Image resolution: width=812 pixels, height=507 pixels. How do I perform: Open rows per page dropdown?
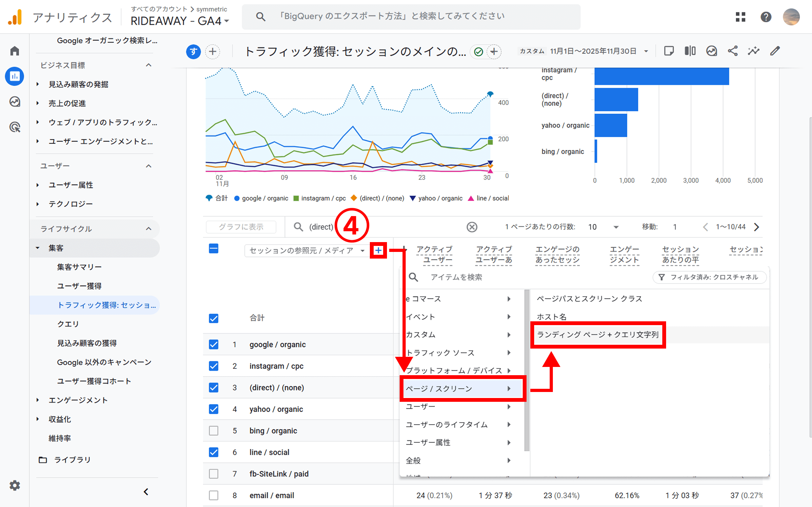603,227
